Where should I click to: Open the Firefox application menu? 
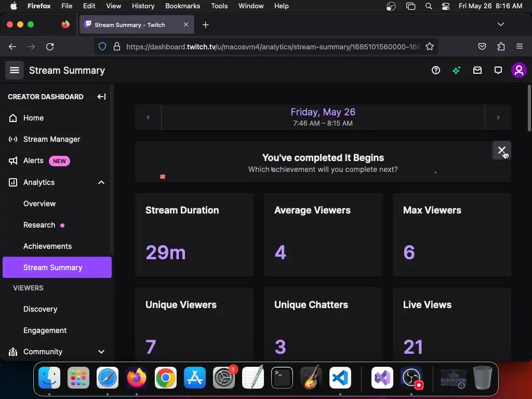coord(519,46)
